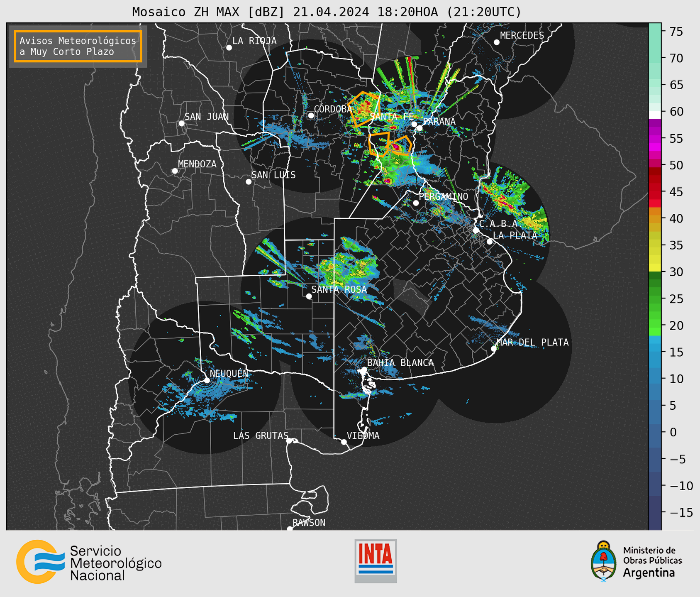Viewport: 700px width, 597px height.
Task: Select the RAWSON city marker
Action: point(290,529)
